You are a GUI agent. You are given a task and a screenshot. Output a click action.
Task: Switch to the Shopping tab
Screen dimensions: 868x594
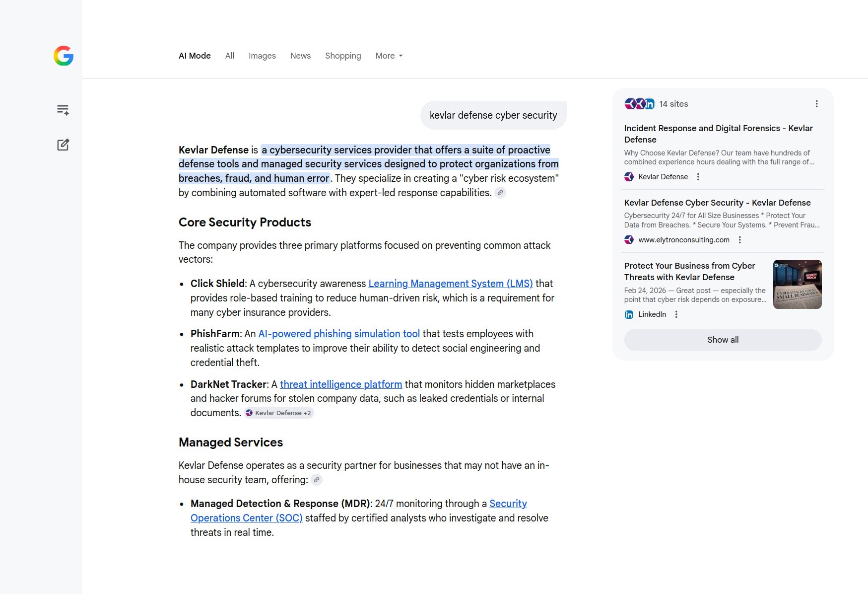click(343, 56)
